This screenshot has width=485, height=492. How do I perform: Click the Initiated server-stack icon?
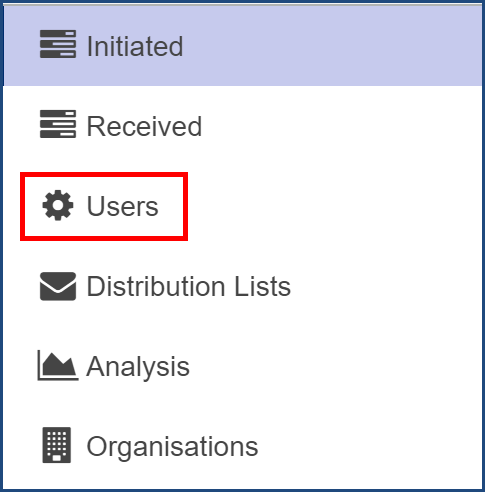[x=58, y=44]
